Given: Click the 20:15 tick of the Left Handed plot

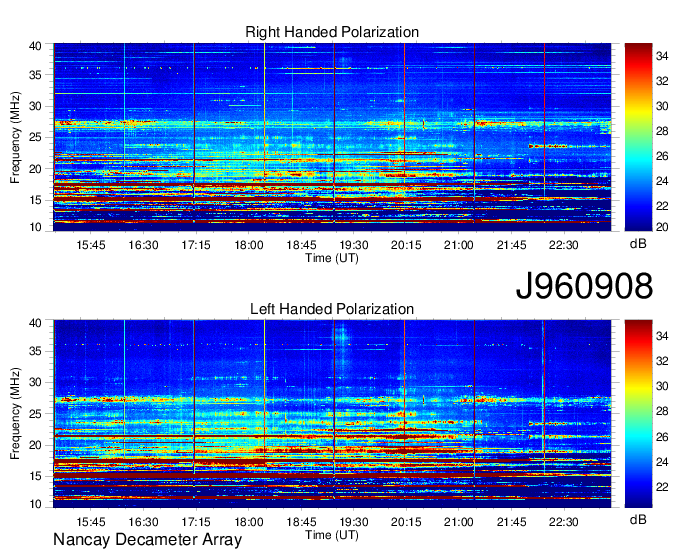Looking at the screenshot, I should (406, 521).
